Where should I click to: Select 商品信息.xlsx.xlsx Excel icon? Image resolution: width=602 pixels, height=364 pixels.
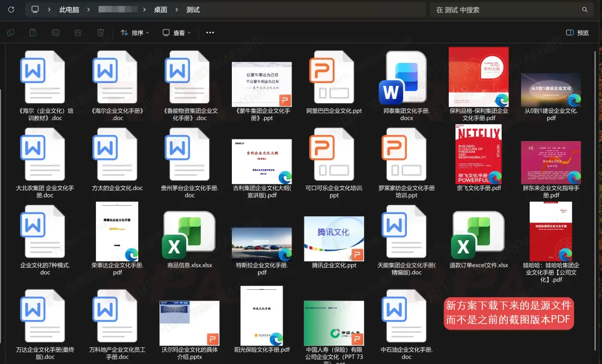[188, 235]
